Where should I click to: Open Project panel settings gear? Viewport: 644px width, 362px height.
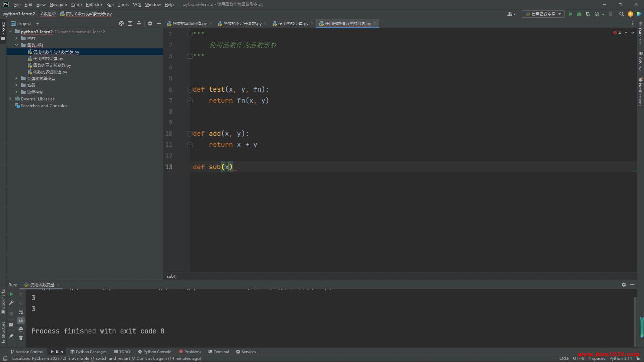coord(150,23)
